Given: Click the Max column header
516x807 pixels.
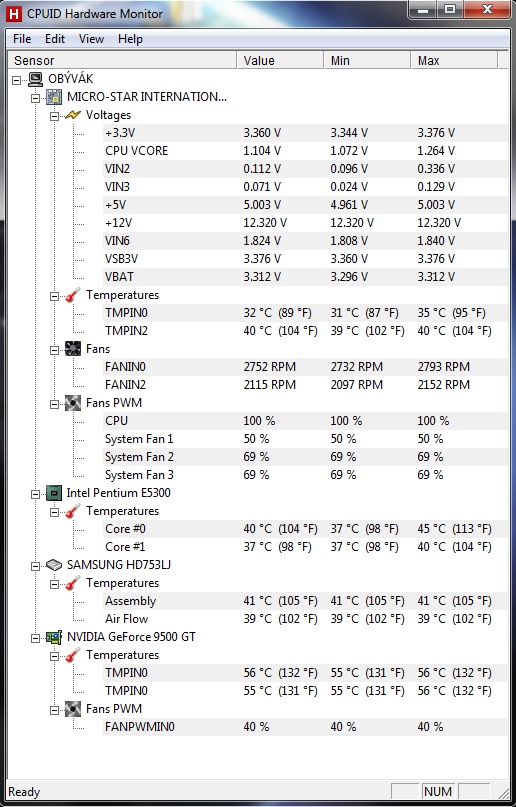Looking at the screenshot, I should pyautogui.click(x=454, y=61).
